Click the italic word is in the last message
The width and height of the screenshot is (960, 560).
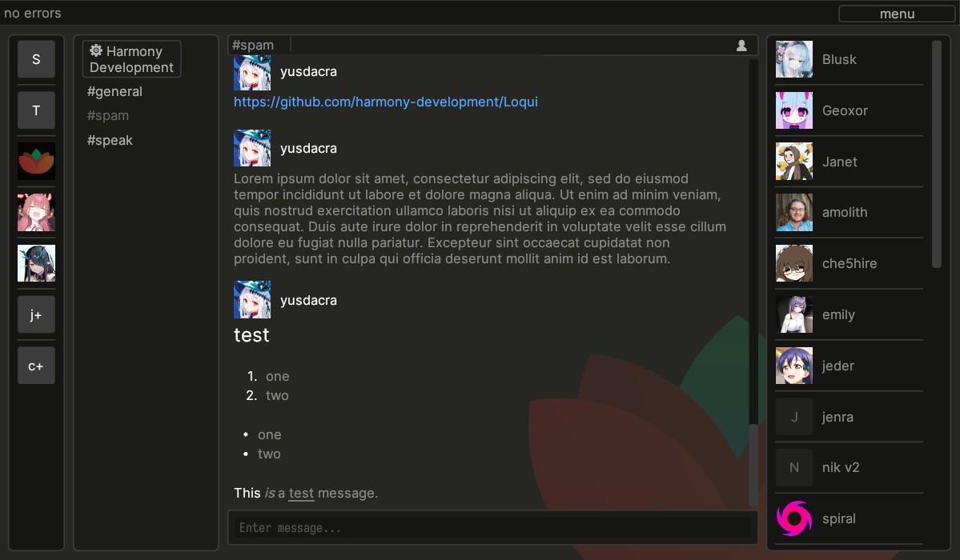tap(269, 494)
